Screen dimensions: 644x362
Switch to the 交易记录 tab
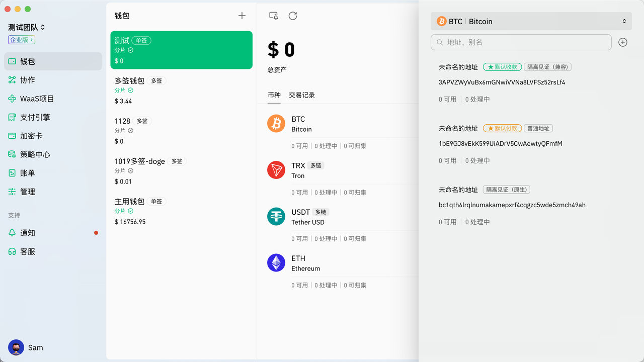coord(301,95)
